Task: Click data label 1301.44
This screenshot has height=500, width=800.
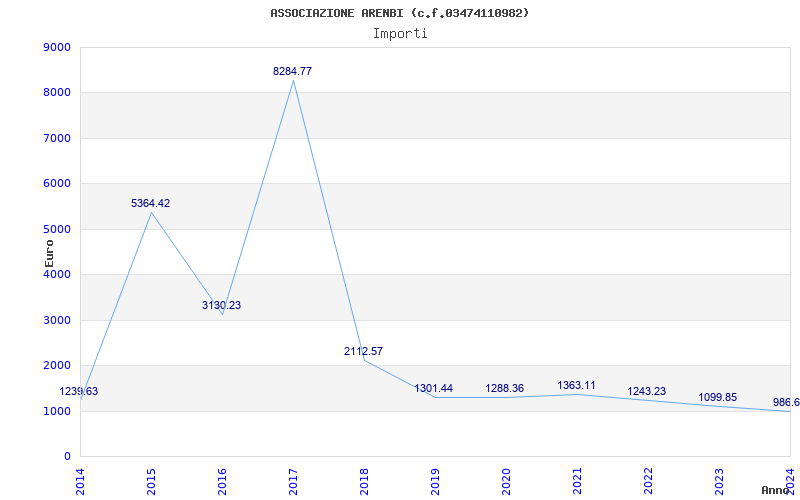Action: coord(434,389)
